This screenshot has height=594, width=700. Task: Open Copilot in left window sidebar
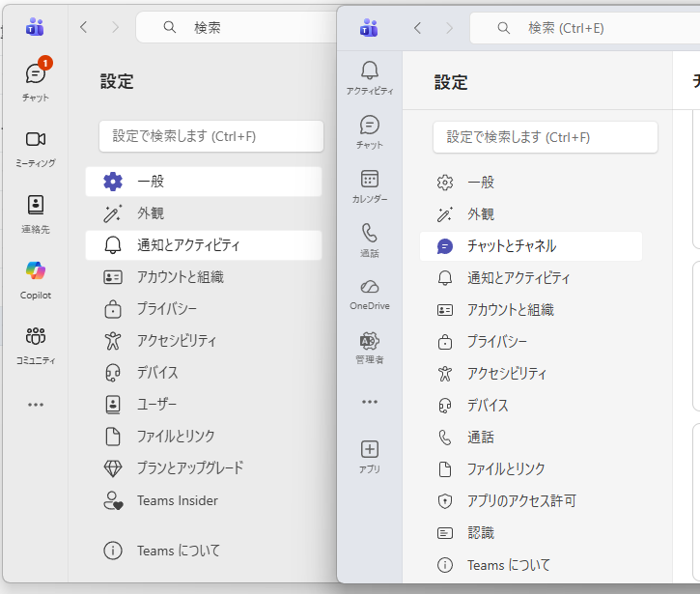pyautogui.click(x=36, y=280)
